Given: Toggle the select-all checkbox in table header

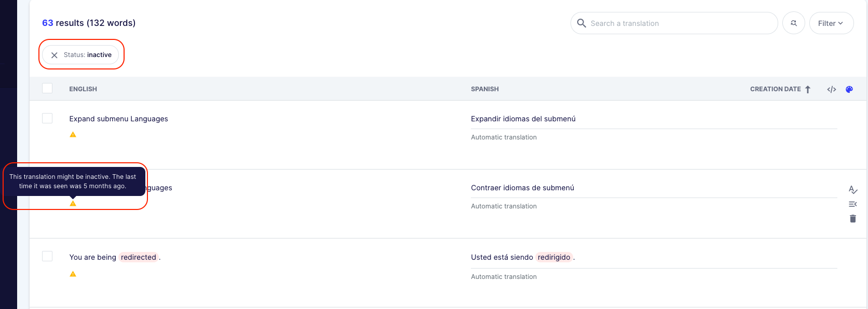Looking at the screenshot, I should pos(47,88).
